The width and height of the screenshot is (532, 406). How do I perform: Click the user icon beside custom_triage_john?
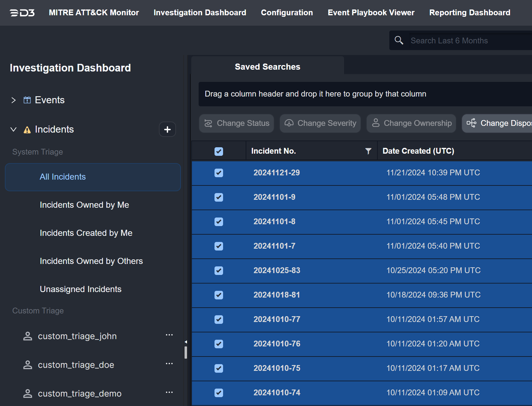[x=28, y=336]
